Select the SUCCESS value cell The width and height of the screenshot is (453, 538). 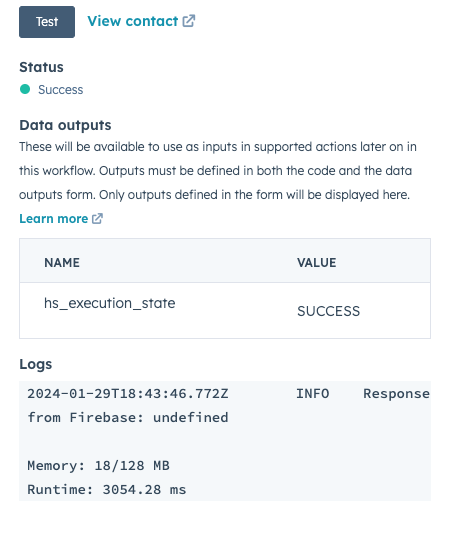click(x=328, y=311)
